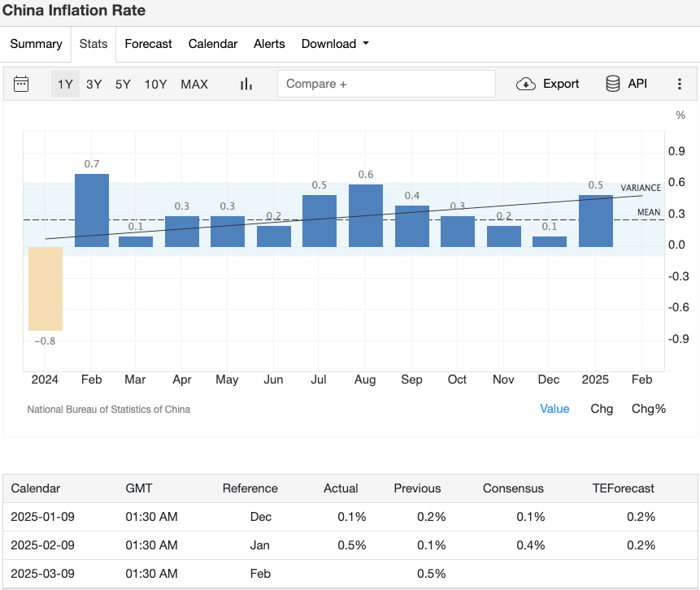Click the Compare search field
The height and width of the screenshot is (590, 700).
pos(386,84)
